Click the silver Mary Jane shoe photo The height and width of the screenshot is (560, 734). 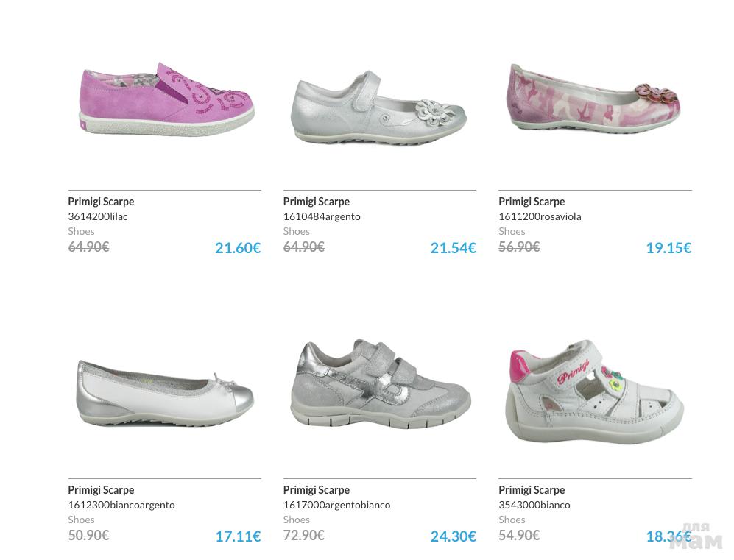click(380, 107)
